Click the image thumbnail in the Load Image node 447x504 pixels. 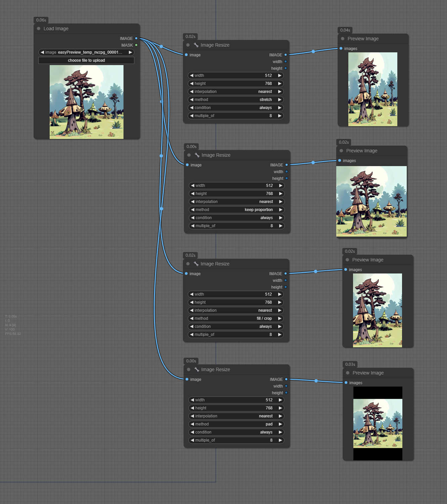click(x=87, y=102)
